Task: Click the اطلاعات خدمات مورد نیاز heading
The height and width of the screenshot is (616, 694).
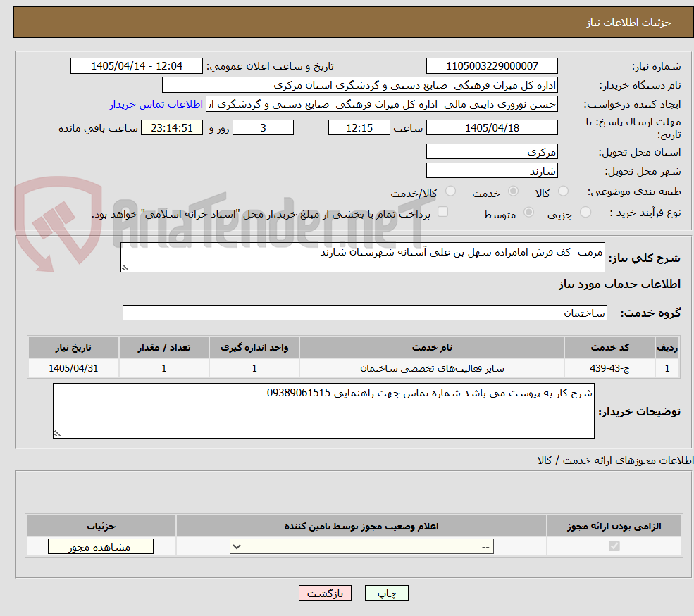Action: 619,284
